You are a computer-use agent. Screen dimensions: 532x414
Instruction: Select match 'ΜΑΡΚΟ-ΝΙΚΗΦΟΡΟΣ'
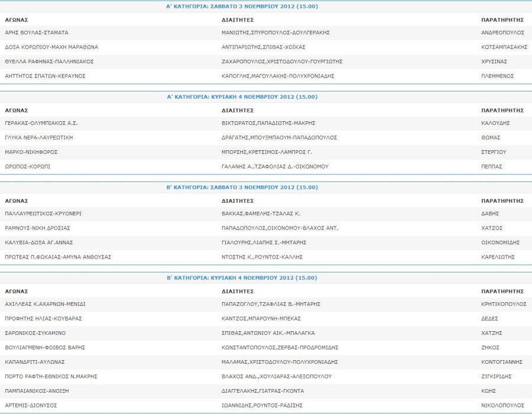(x=31, y=153)
